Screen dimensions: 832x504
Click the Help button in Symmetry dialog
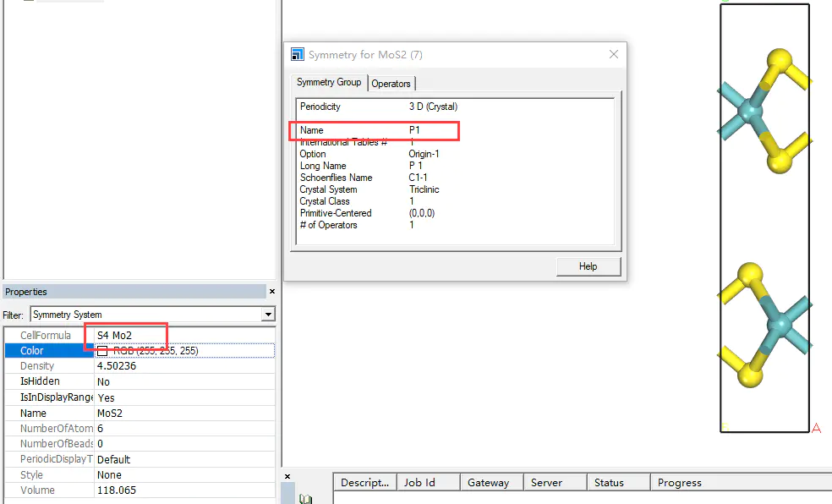pyautogui.click(x=588, y=266)
